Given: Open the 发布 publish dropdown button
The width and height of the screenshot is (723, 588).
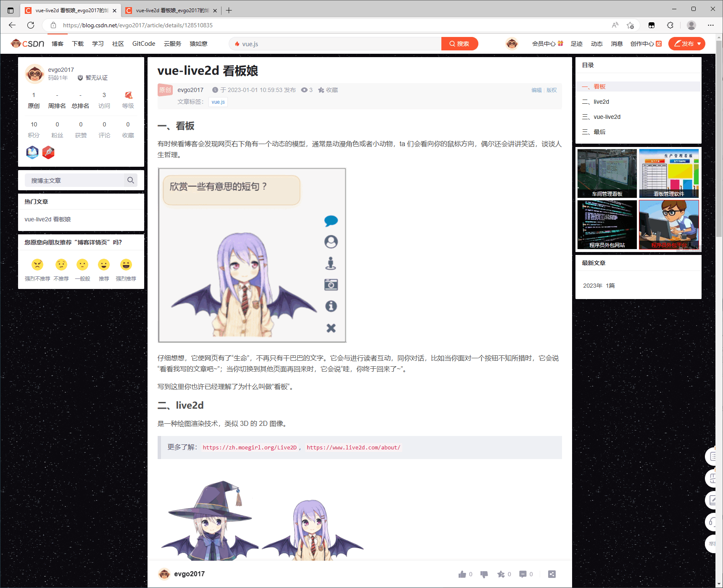Looking at the screenshot, I should tap(687, 44).
